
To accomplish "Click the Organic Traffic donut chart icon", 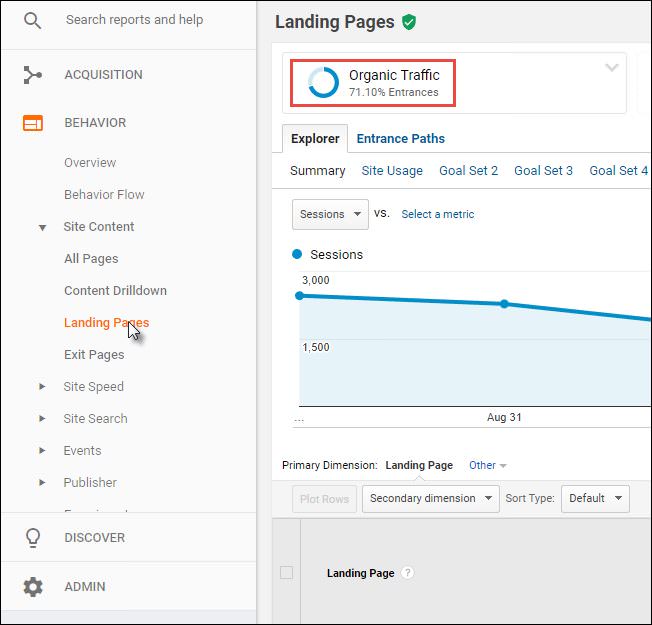I will 324,83.
